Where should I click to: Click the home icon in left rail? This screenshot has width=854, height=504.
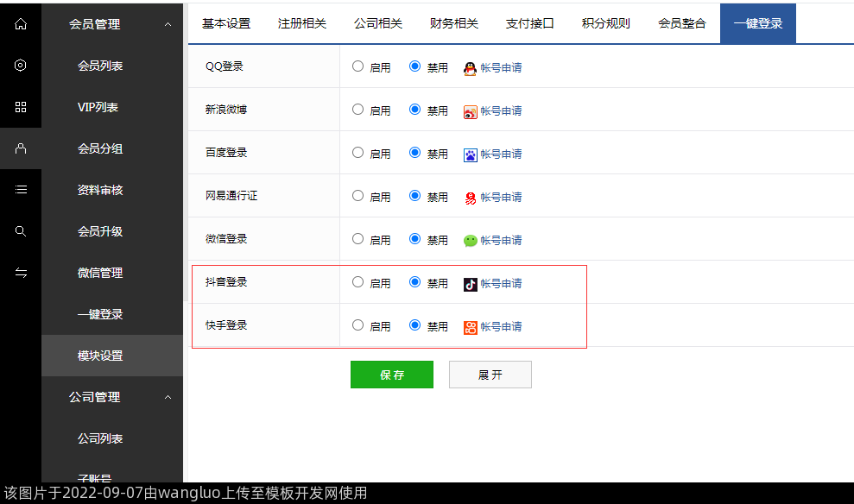[21, 24]
